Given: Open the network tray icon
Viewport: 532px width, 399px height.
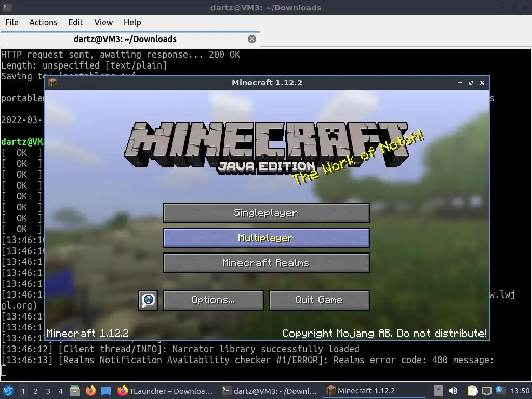Looking at the screenshot, I should (486, 391).
